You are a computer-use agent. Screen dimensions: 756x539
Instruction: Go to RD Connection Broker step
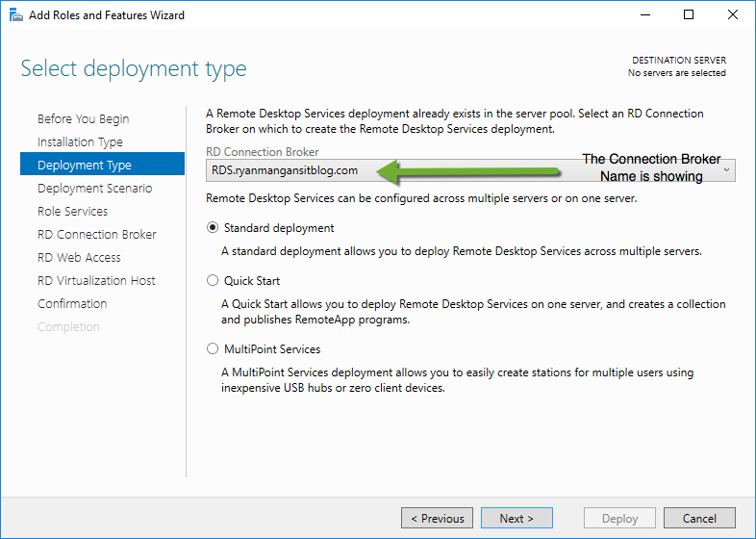coord(97,235)
